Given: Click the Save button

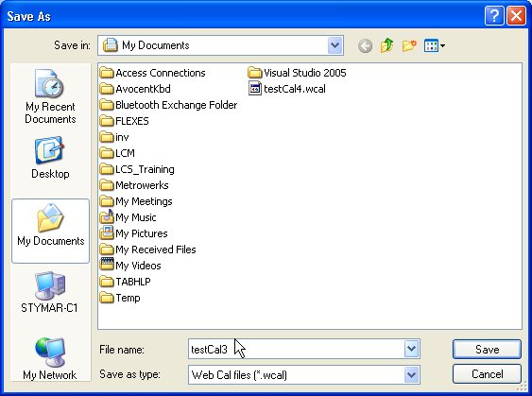Looking at the screenshot, I should click(487, 349).
